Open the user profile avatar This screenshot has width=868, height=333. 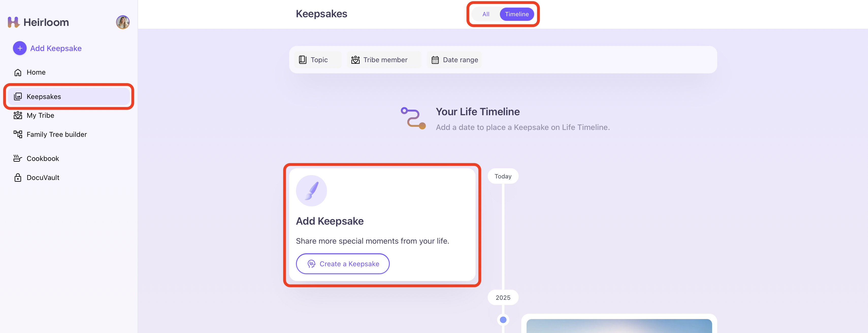(x=123, y=22)
